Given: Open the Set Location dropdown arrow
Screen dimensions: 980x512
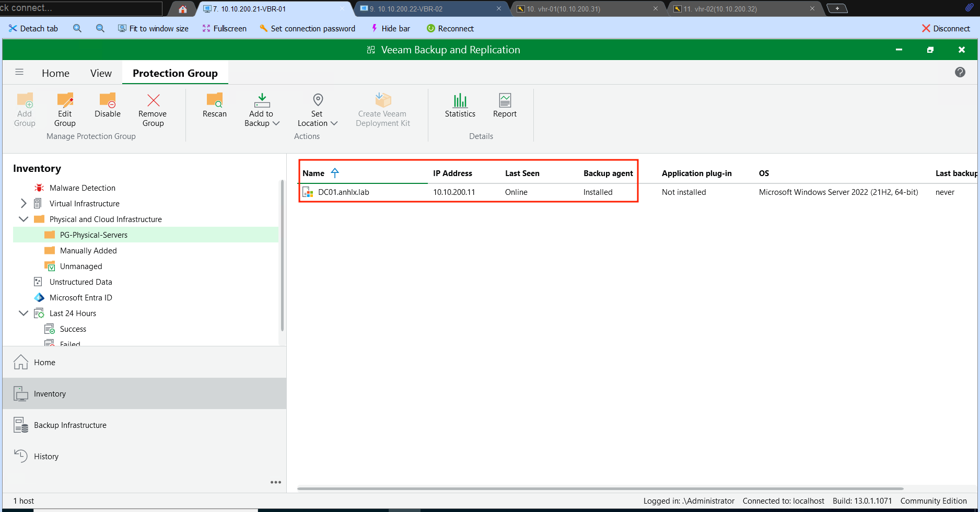Looking at the screenshot, I should tap(334, 123).
